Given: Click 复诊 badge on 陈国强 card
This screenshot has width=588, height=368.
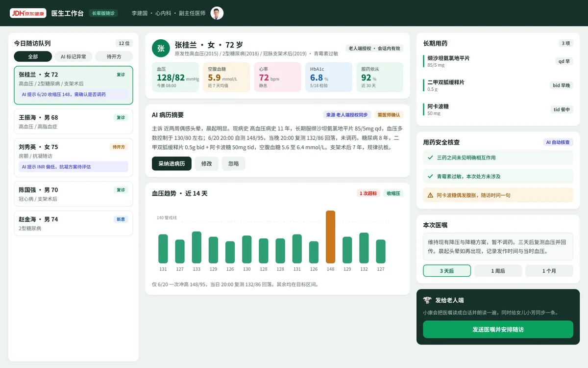Looking at the screenshot, I should click(x=121, y=190).
